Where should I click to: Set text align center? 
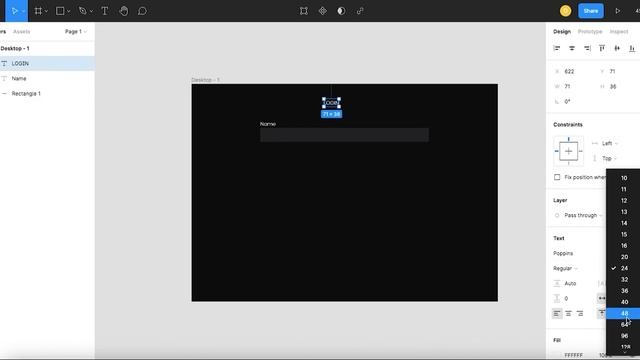[569, 313]
